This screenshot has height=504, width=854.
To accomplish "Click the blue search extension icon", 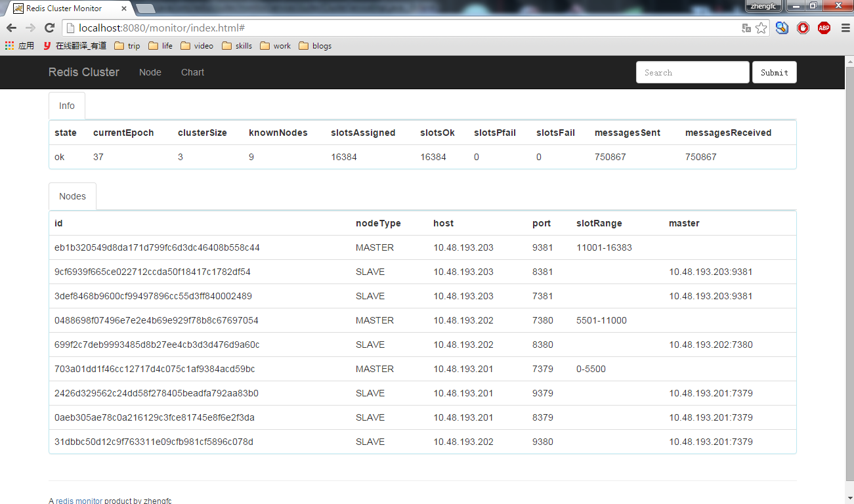I will [x=782, y=28].
